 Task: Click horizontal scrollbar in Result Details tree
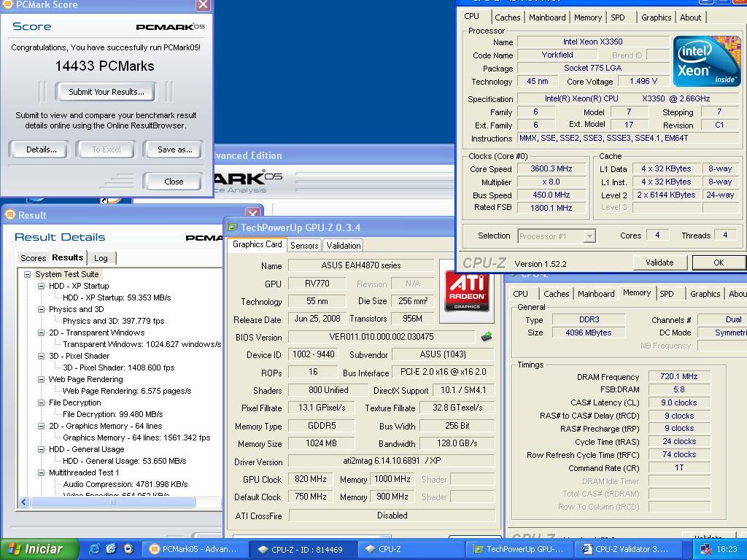click(x=112, y=502)
